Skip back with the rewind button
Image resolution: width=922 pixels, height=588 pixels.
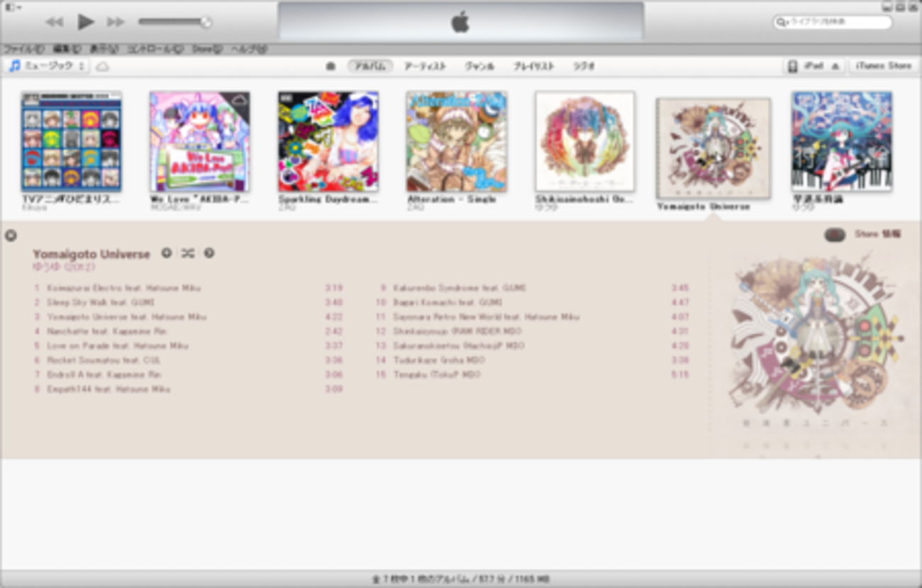click(54, 22)
